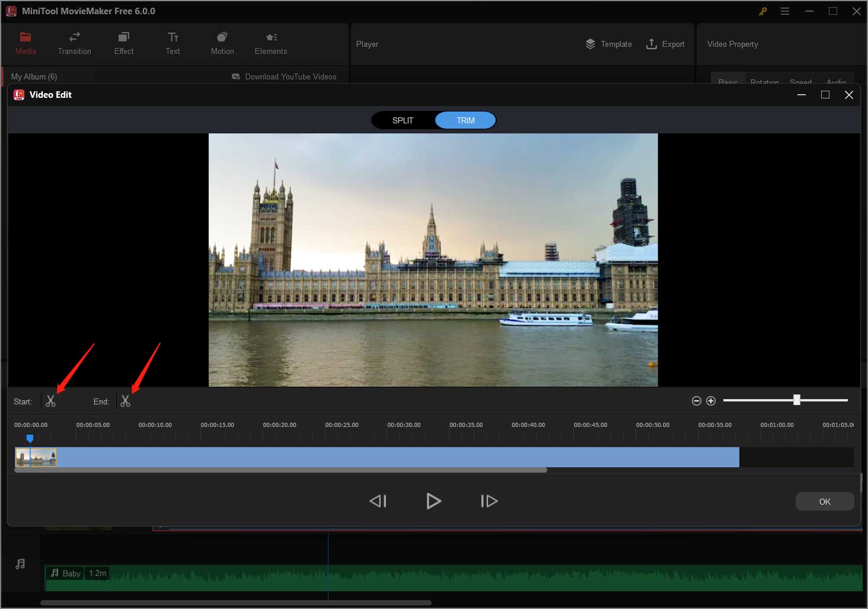Image resolution: width=868 pixels, height=609 pixels.
Task: Click the Start trim scissors icon
Action: click(50, 401)
